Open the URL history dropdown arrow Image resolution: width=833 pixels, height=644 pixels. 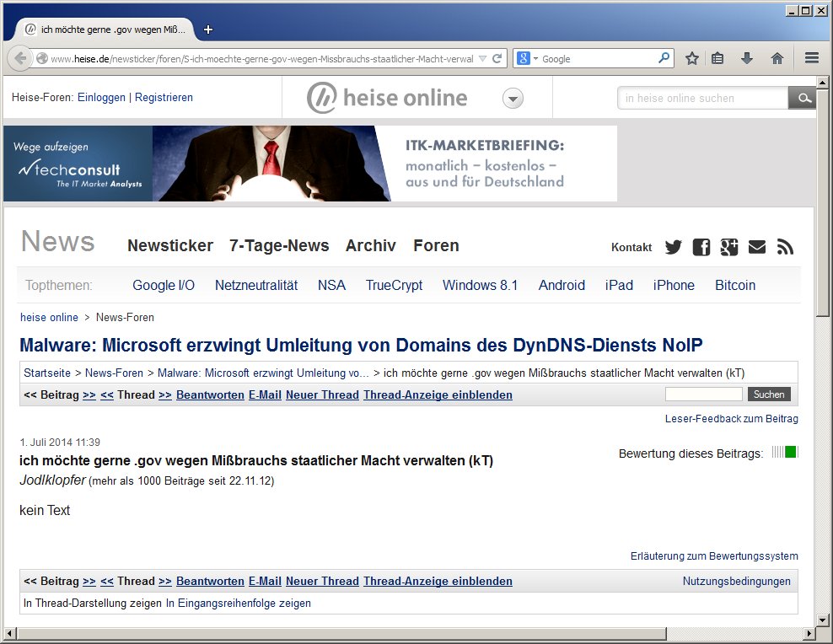tap(482, 58)
